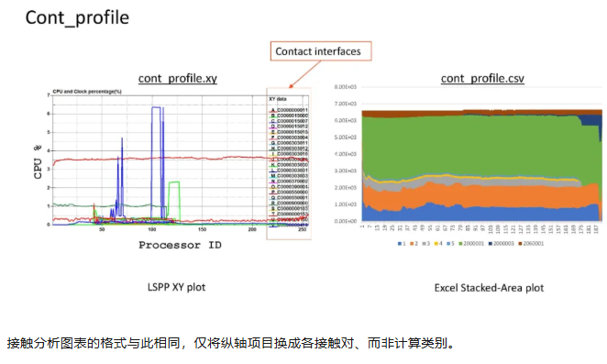The width and height of the screenshot is (607, 364).
Task: Click the orange series 2 legend swatch
Action: [x=412, y=244]
